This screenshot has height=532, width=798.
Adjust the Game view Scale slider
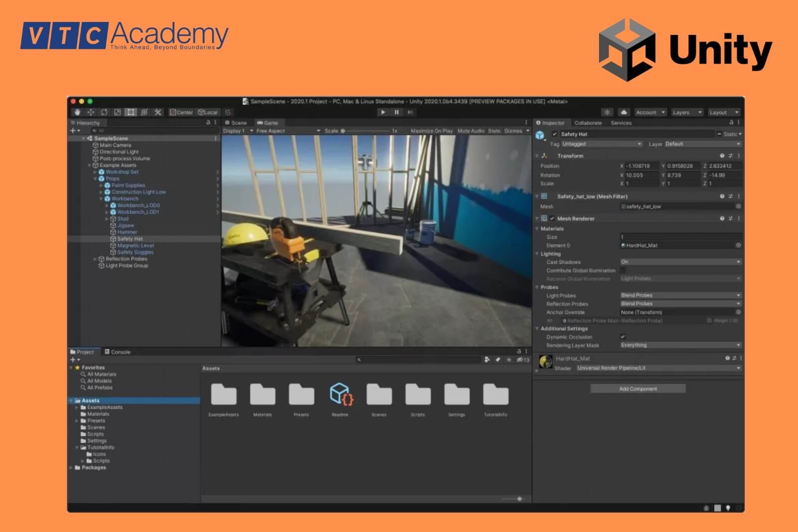point(343,131)
